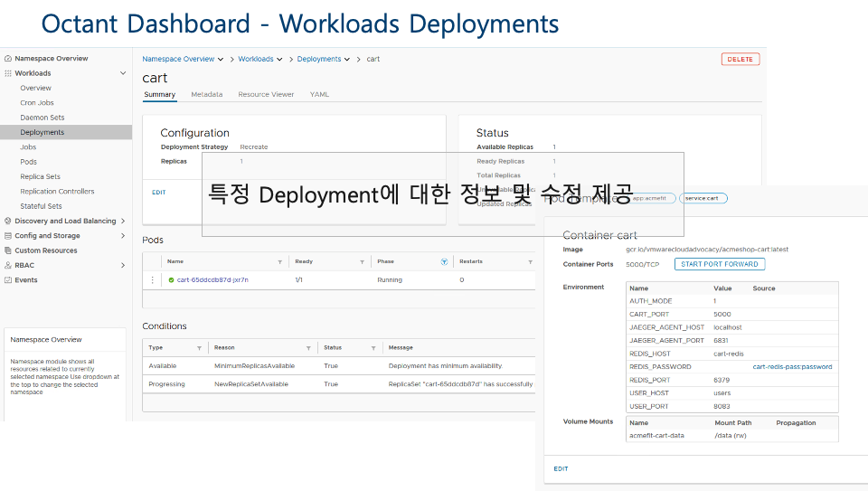Select Jobs in the sidebar
The width and height of the screenshot is (868, 491).
(x=28, y=147)
